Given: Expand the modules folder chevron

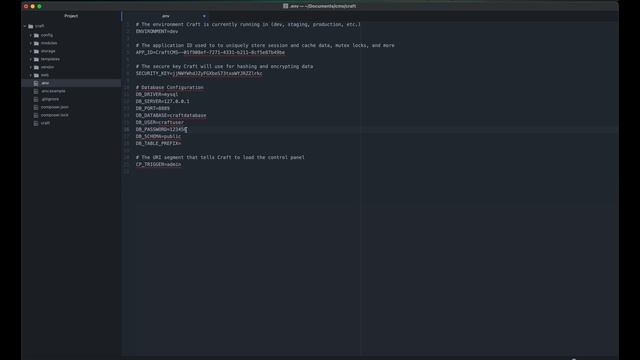Looking at the screenshot, I should [31, 43].
